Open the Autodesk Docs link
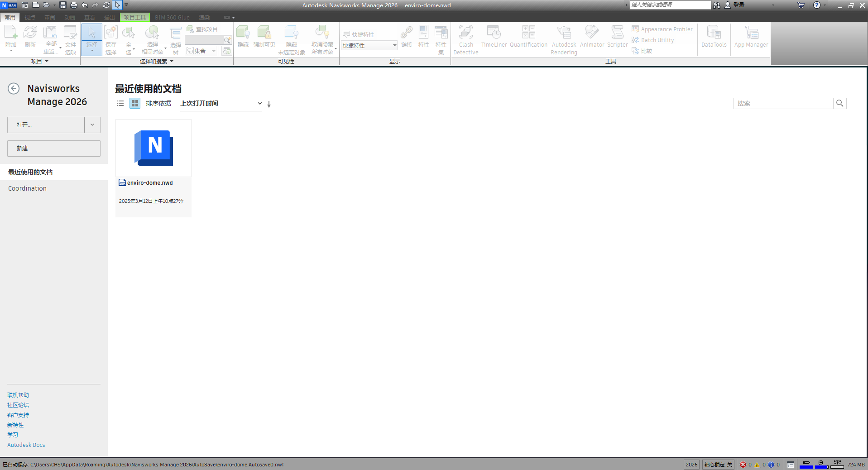The height and width of the screenshot is (470, 868). point(26,445)
